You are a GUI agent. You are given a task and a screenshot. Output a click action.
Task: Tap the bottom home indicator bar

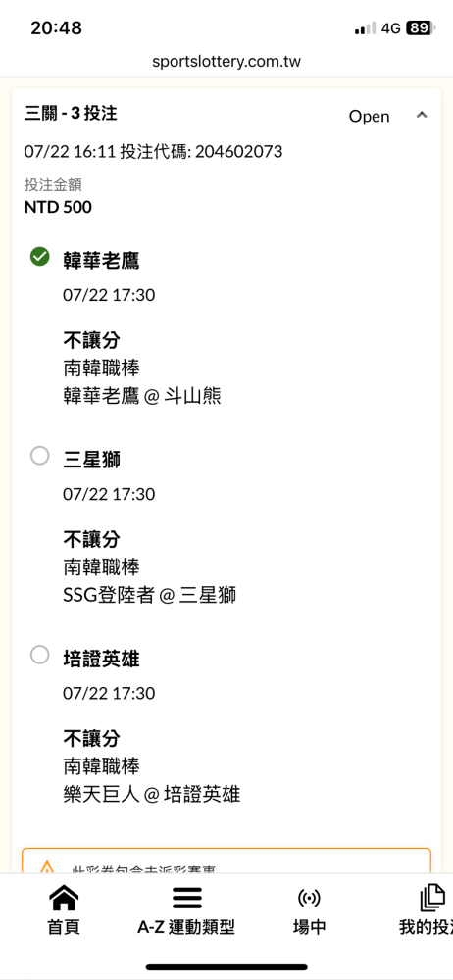pyautogui.click(x=226, y=967)
